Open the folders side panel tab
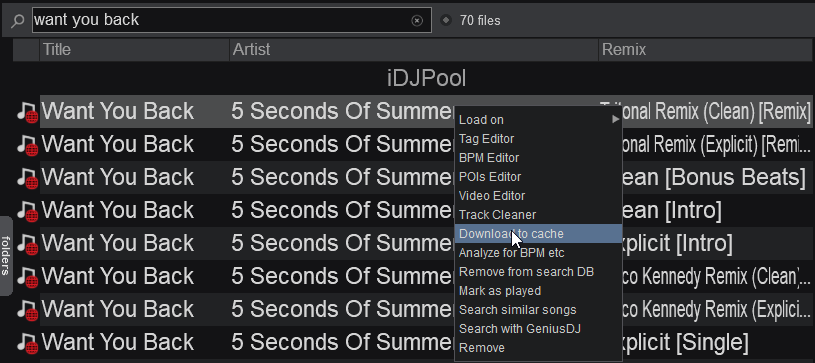815x363 pixels. pos(6,255)
